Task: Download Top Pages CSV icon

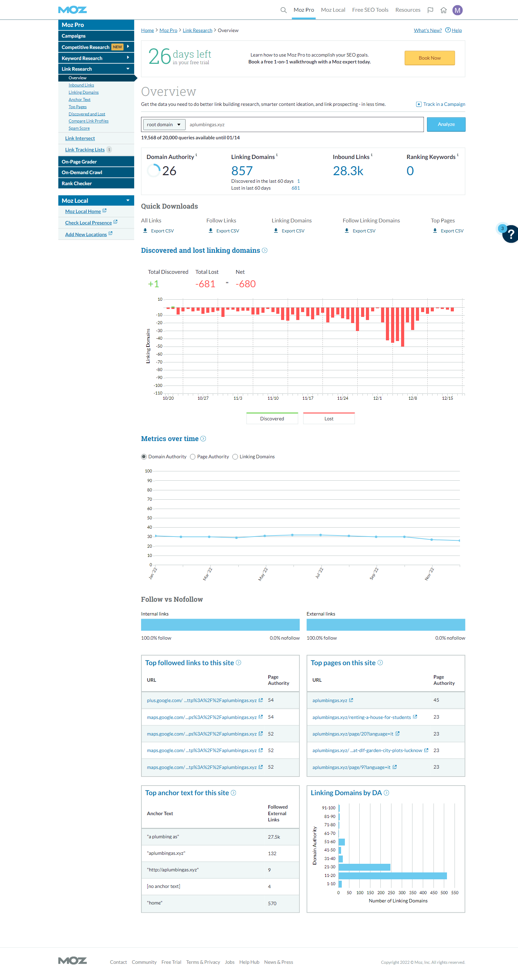Action: click(x=435, y=231)
